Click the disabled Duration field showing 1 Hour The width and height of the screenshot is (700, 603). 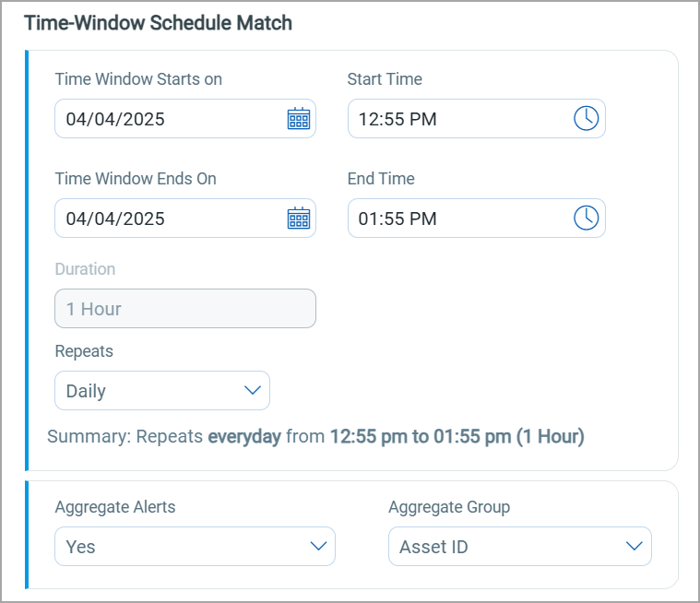tap(184, 309)
